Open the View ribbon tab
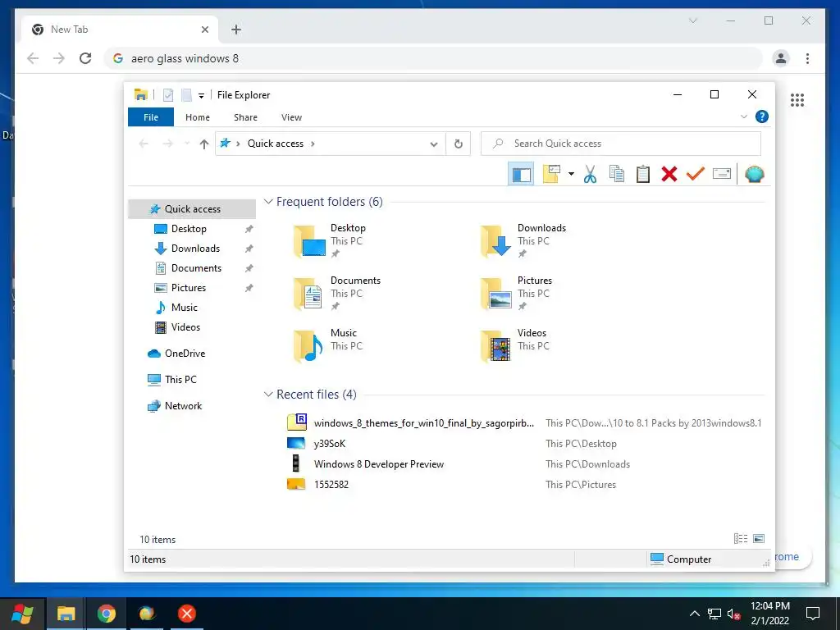Screen dimensions: 840x630 [x=291, y=117]
